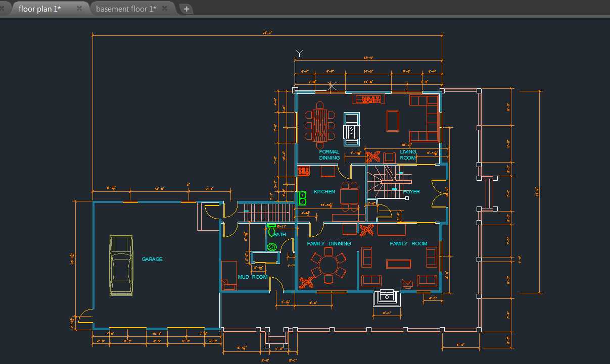610x364 pixels.
Task: Select the front porch steps at bottom
Action: (x=276, y=339)
